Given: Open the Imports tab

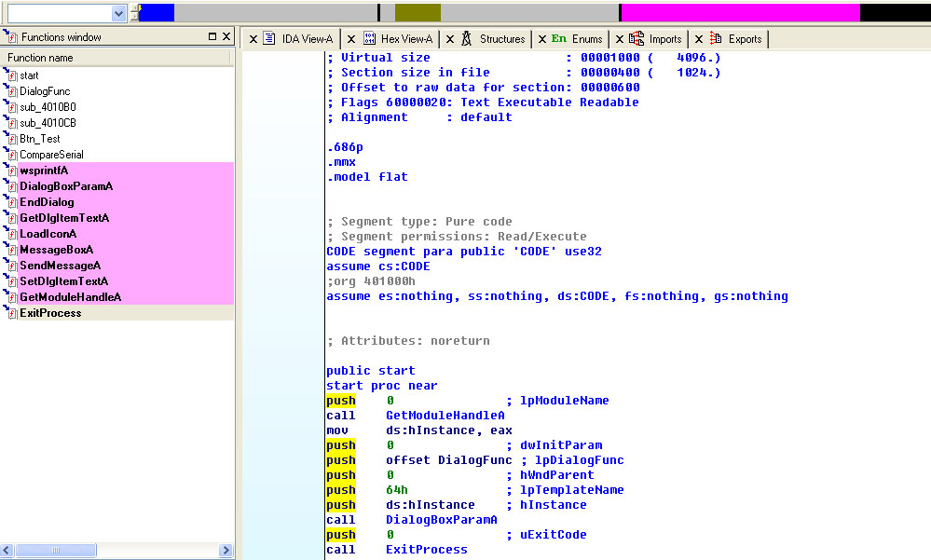Looking at the screenshot, I should [665, 39].
